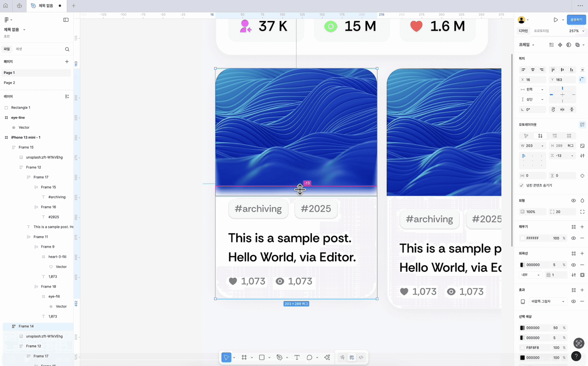Switch to the 프로토타입 tab
The image size is (588, 366).
tap(541, 31)
